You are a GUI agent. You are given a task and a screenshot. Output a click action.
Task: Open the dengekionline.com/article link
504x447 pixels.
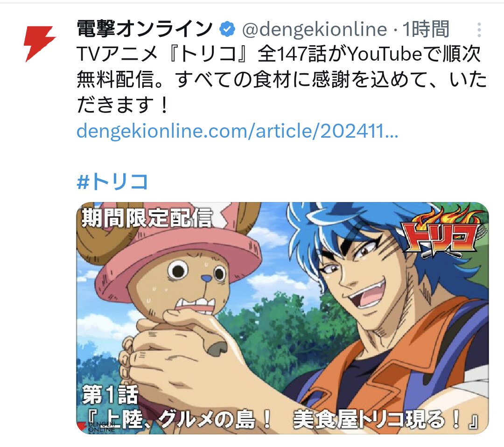coord(237,131)
